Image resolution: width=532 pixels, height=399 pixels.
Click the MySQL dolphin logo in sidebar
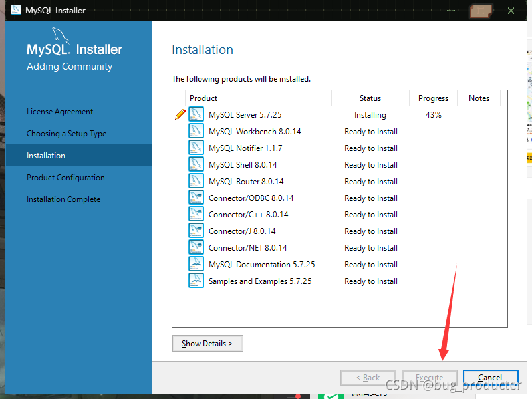pyautogui.click(x=61, y=35)
